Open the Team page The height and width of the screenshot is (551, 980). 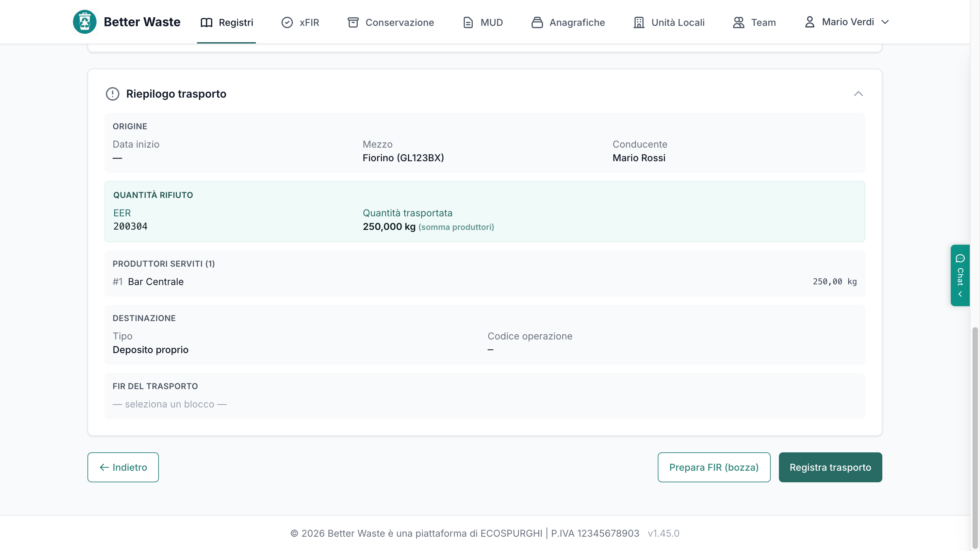pyautogui.click(x=754, y=22)
